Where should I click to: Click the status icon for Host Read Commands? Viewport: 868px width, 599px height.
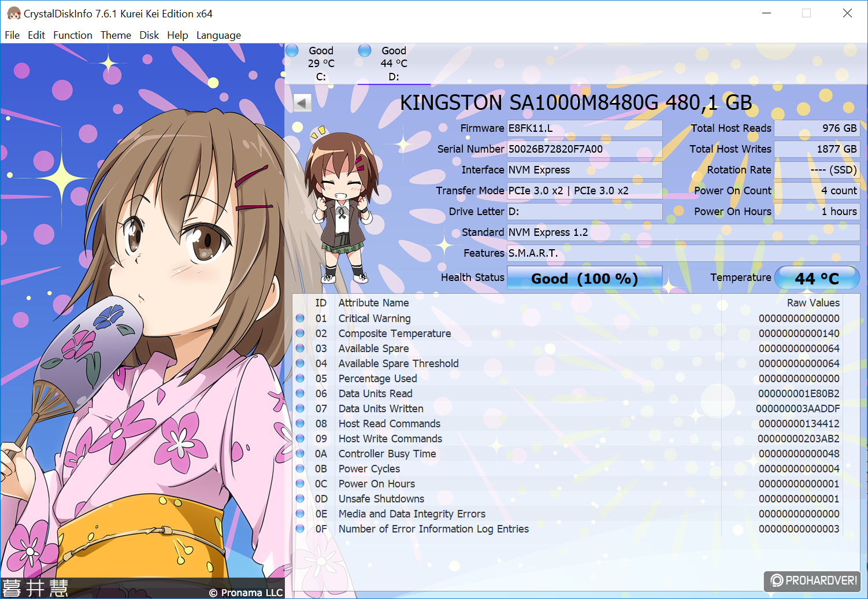point(300,423)
